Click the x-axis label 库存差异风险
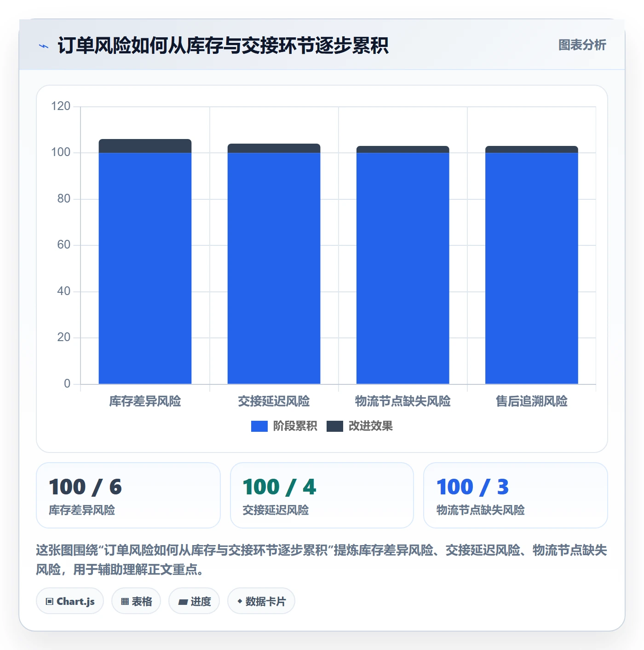Image resolution: width=644 pixels, height=650 pixels. [x=145, y=401]
